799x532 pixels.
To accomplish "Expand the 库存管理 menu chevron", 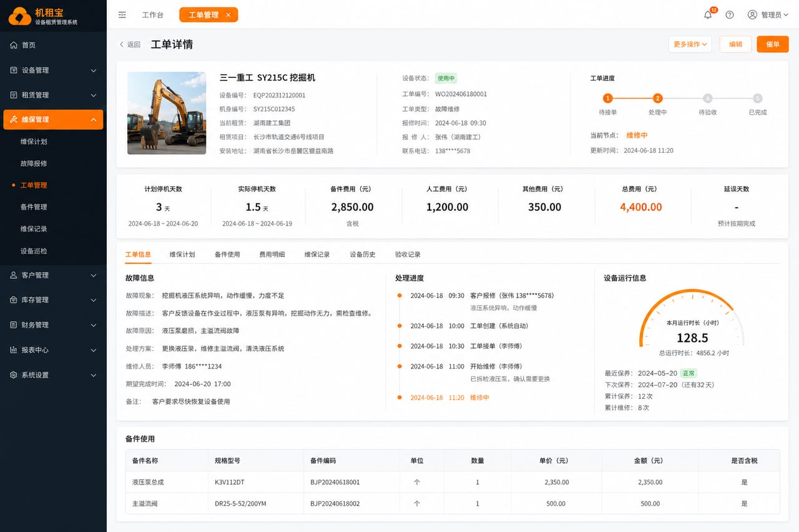I will [94, 301].
